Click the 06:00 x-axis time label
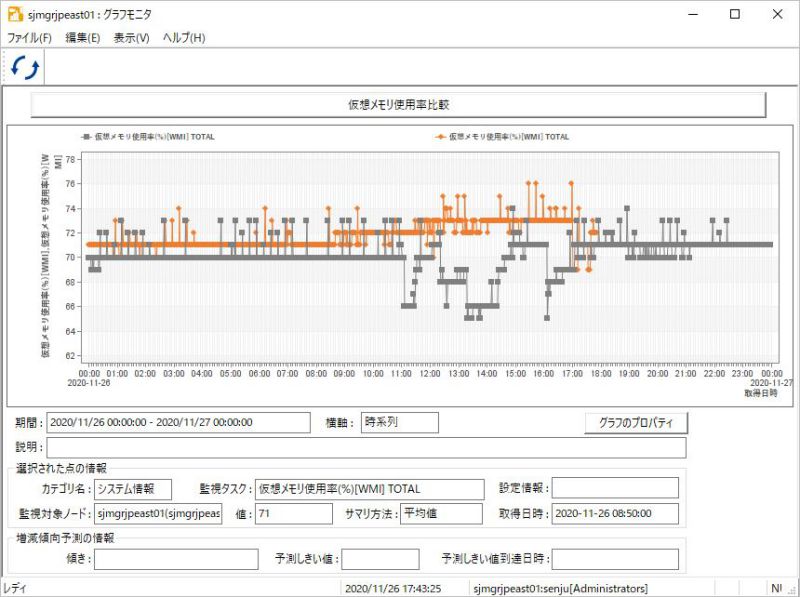The image size is (800, 597). pos(259,374)
